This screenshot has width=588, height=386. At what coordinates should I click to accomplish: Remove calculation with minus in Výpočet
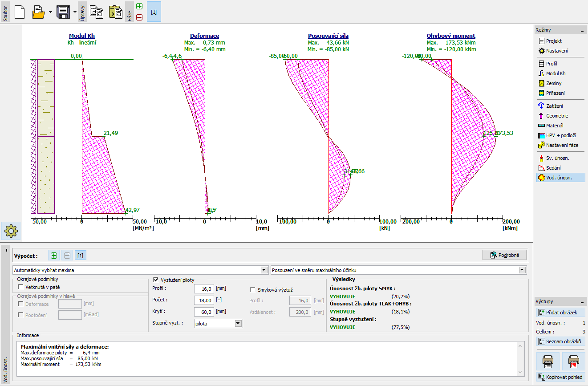(x=67, y=256)
